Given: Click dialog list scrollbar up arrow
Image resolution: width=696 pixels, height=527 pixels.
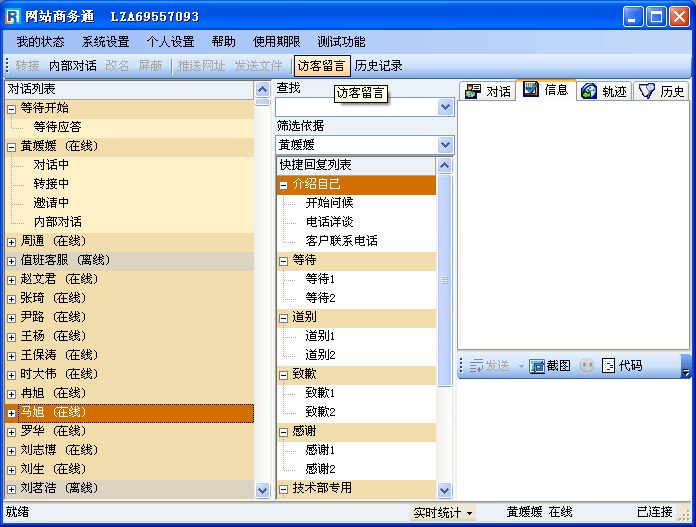Looking at the screenshot, I should click(x=263, y=90).
